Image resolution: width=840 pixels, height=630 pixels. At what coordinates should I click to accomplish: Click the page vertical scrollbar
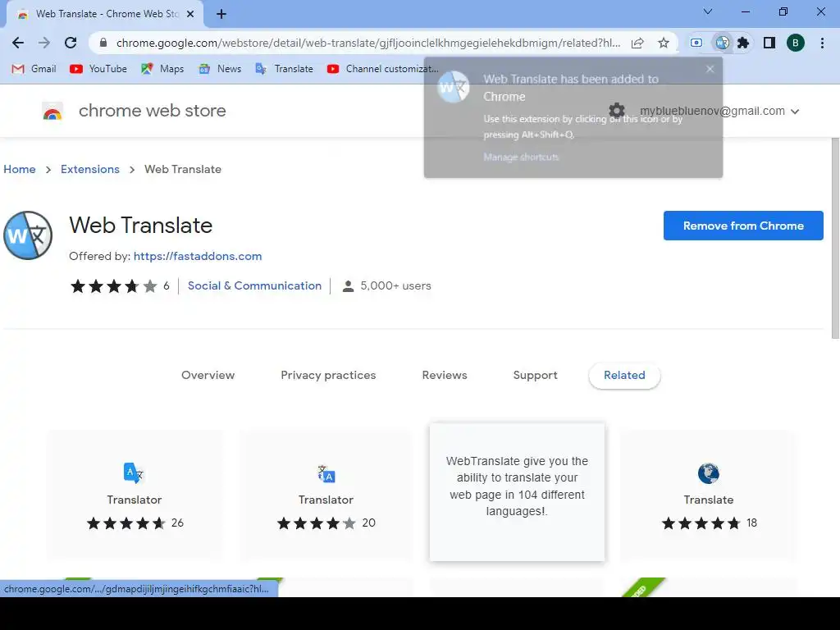pos(835,238)
